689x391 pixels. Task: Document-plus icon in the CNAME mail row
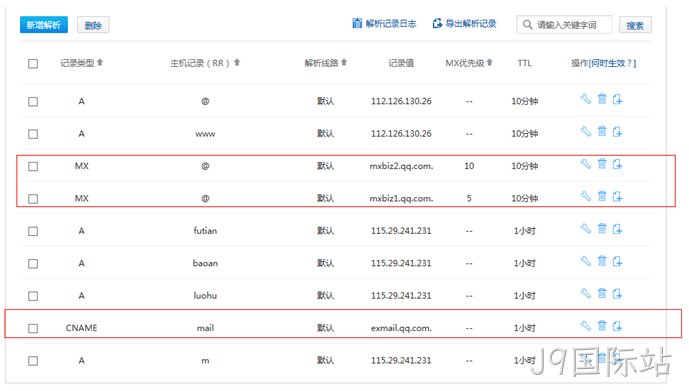coord(617,326)
